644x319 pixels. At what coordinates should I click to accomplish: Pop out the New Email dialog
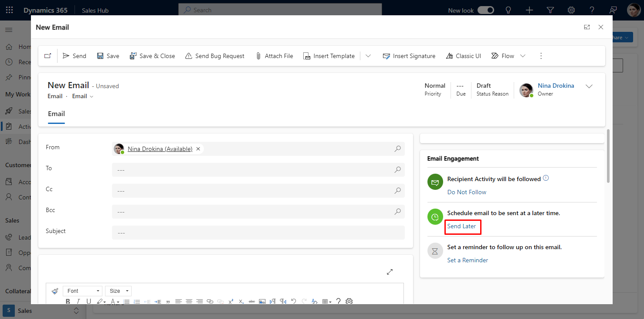pyautogui.click(x=587, y=27)
